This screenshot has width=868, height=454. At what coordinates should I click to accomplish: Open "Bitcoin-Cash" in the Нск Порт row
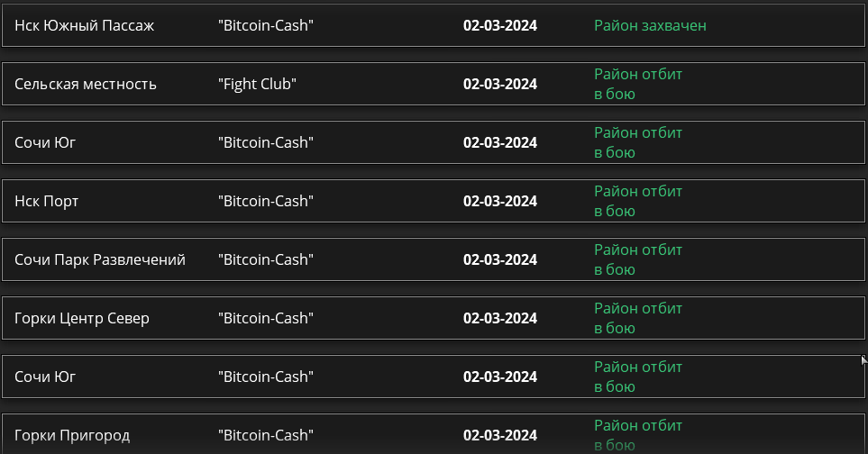point(266,201)
